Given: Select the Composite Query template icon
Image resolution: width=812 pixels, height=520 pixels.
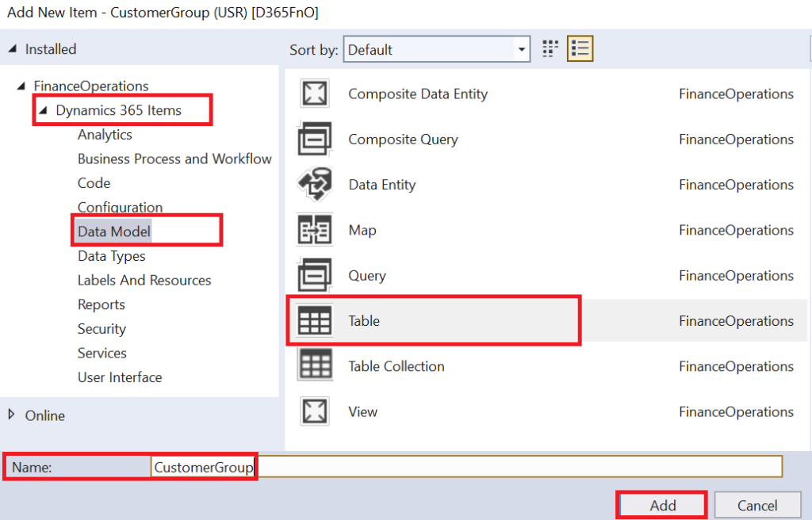Looking at the screenshot, I should point(315,139).
